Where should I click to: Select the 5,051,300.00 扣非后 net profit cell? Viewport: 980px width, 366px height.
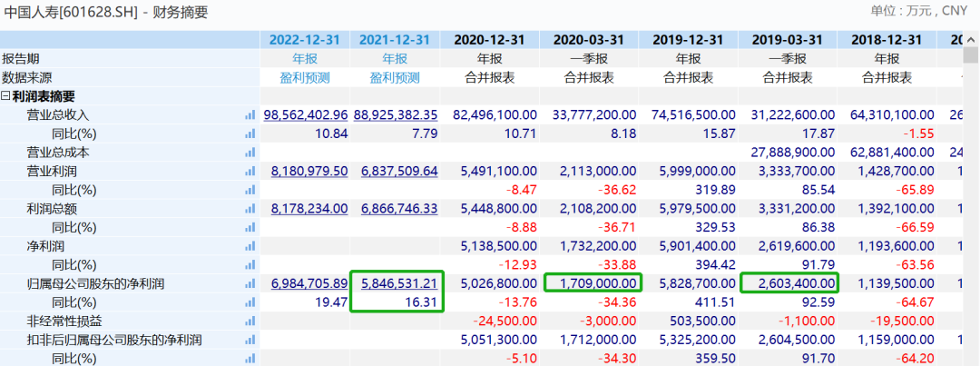499,341
